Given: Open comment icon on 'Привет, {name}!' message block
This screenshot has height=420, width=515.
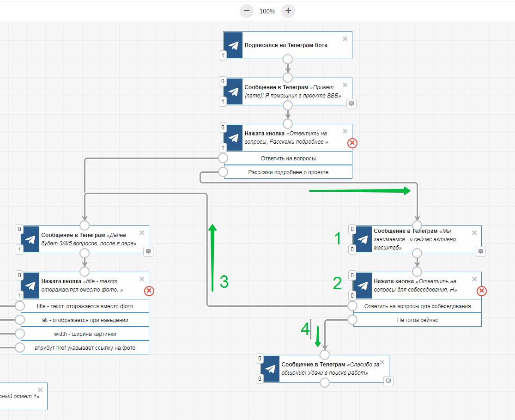Looking at the screenshot, I should (x=351, y=103).
